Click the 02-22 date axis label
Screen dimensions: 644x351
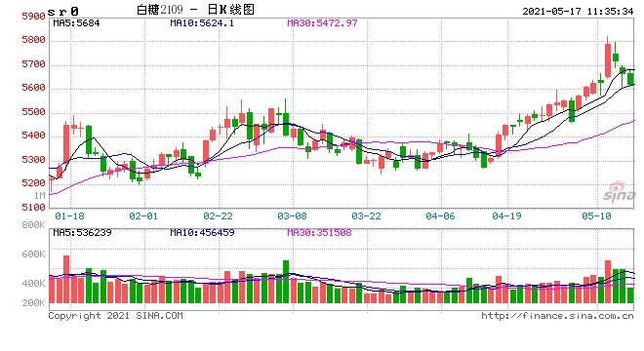(x=219, y=215)
